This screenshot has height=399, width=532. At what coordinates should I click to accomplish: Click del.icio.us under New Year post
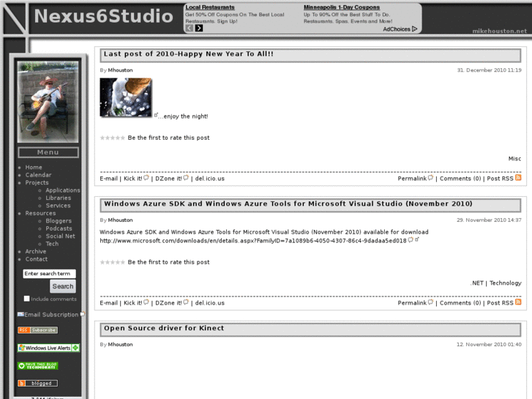[210, 179]
